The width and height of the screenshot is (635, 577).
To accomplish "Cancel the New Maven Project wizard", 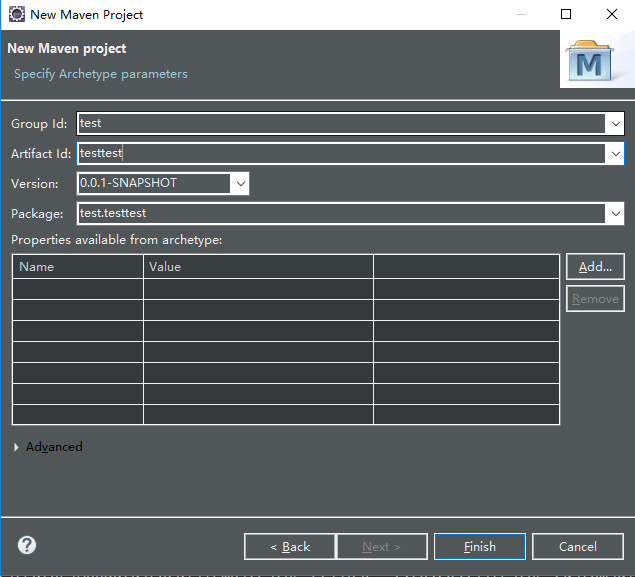I will [x=577, y=547].
